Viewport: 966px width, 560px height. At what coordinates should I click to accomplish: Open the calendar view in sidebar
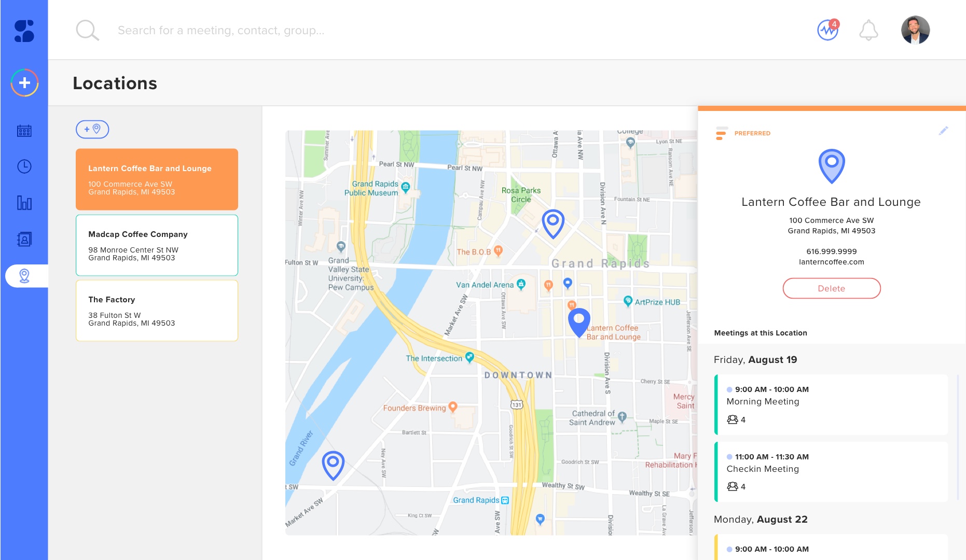(24, 131)
